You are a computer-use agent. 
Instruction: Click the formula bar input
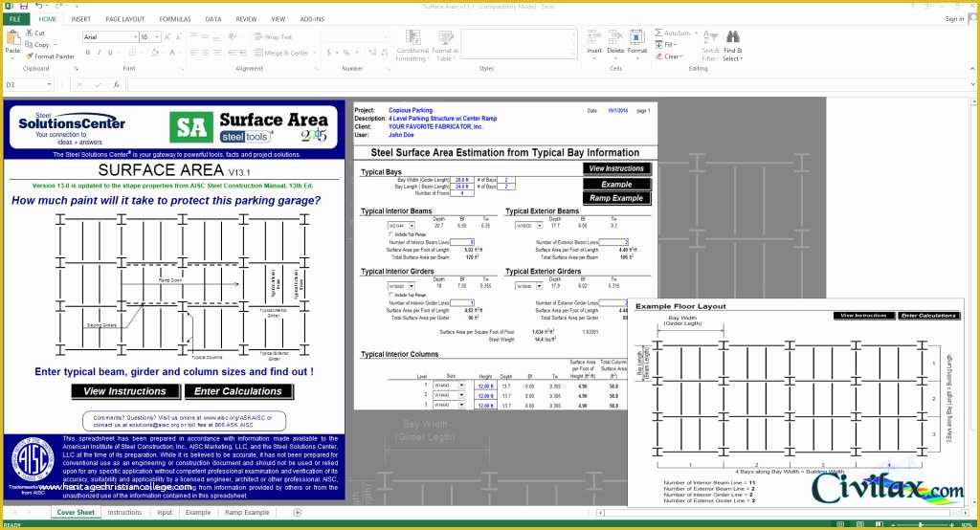coord(548,84)
